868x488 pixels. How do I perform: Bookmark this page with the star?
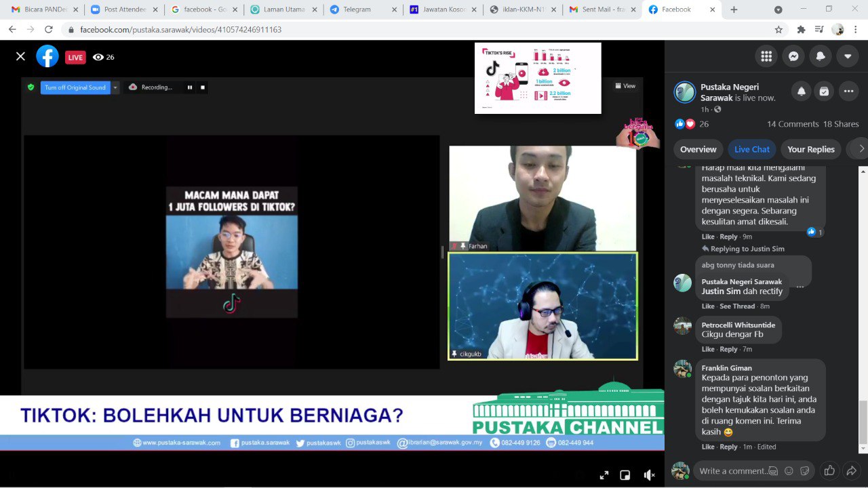coord(778,30)
